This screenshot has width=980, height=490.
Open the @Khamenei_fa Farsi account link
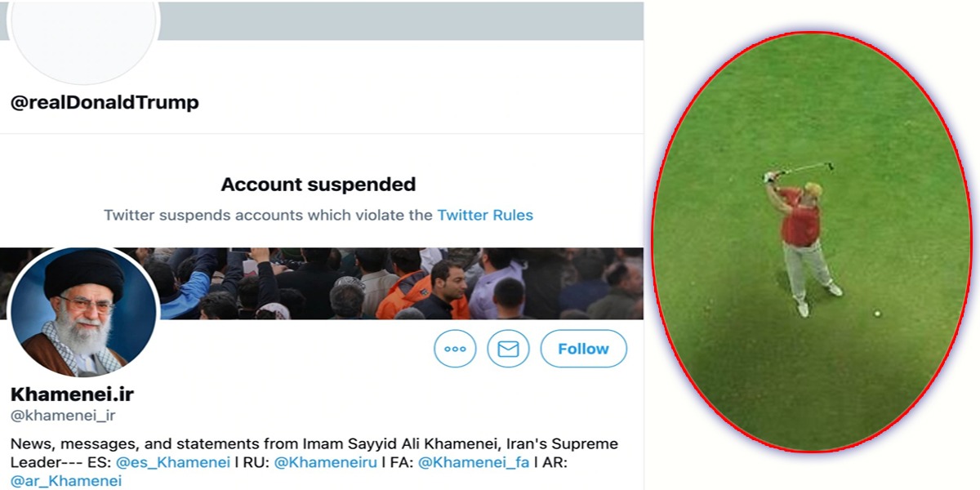point(473,463)
